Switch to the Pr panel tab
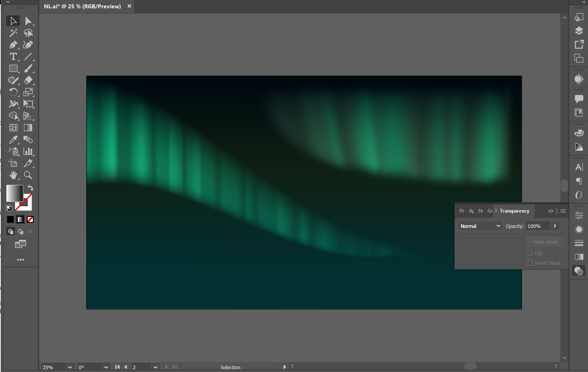 coord(462,211)
